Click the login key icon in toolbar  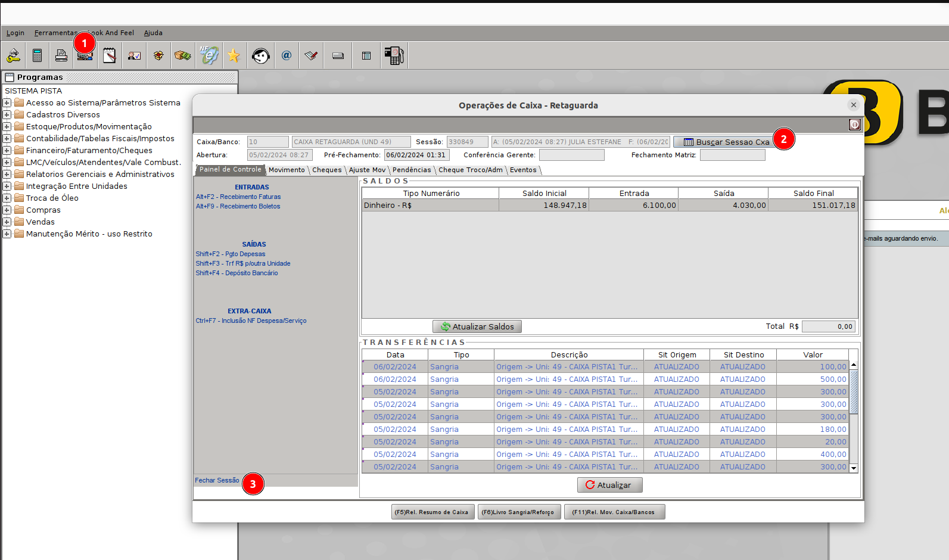13,56
